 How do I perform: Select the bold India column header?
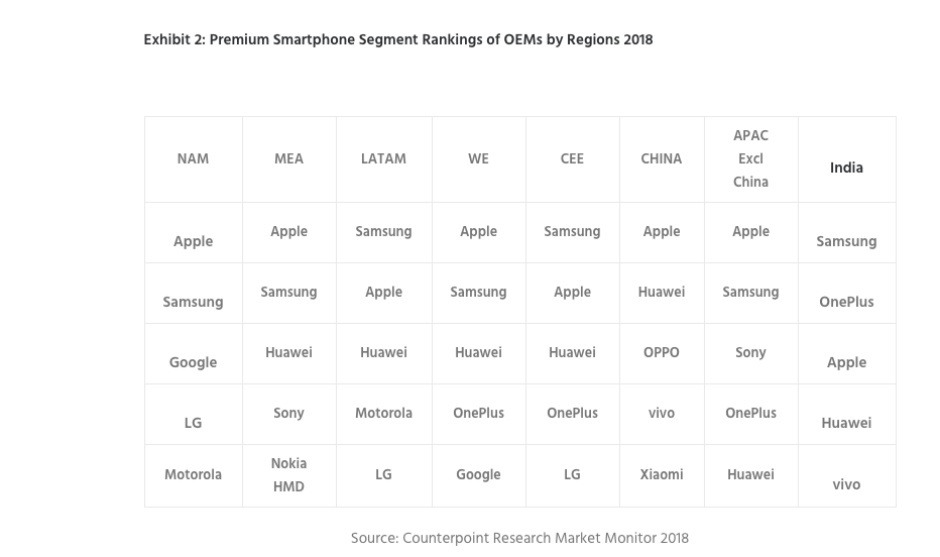click(x=846, y=168)
